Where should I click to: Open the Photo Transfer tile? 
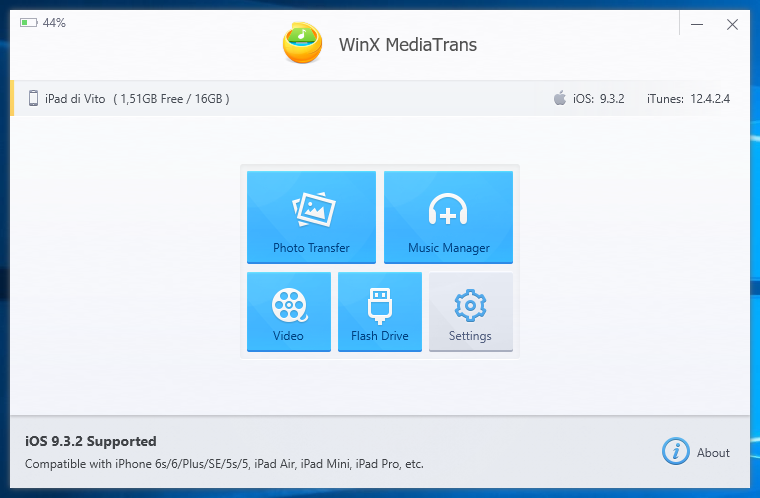[311, 217]
